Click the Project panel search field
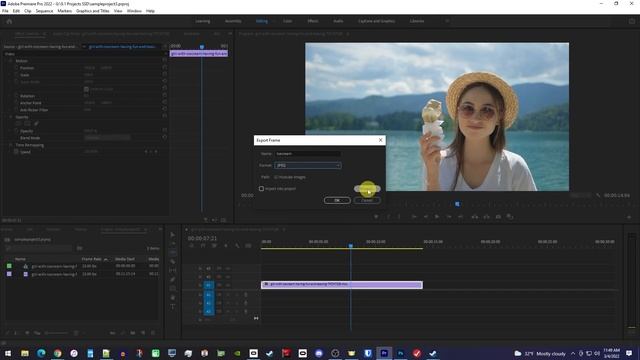Image resolution: width=640 pixels, height=360 pixels. click(x=39, y=248)
